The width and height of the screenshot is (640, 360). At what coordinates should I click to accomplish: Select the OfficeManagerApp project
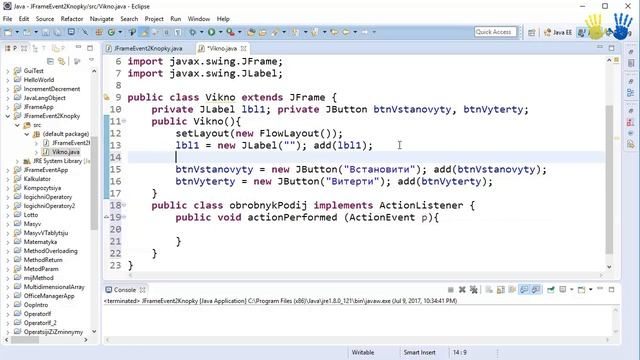49,296
